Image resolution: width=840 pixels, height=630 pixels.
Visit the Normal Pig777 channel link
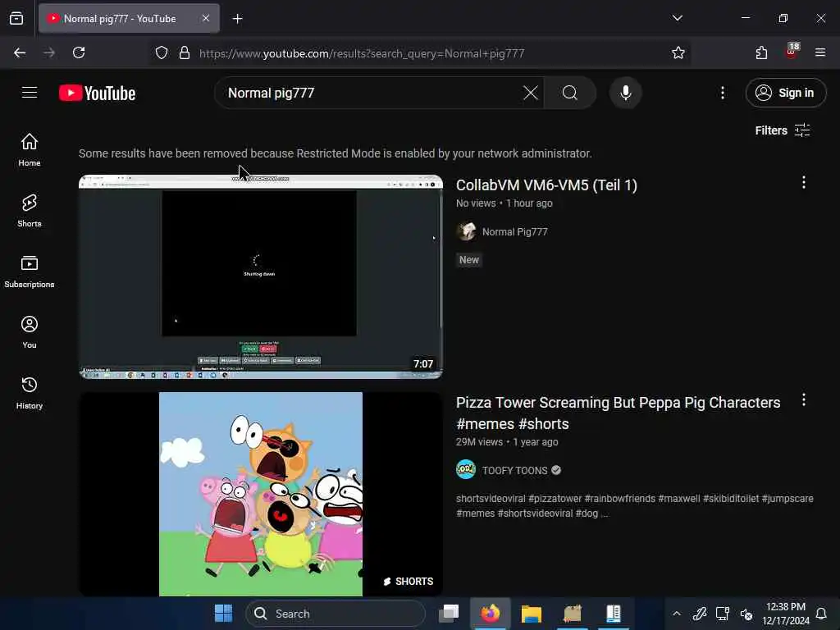tap(514, 231)
